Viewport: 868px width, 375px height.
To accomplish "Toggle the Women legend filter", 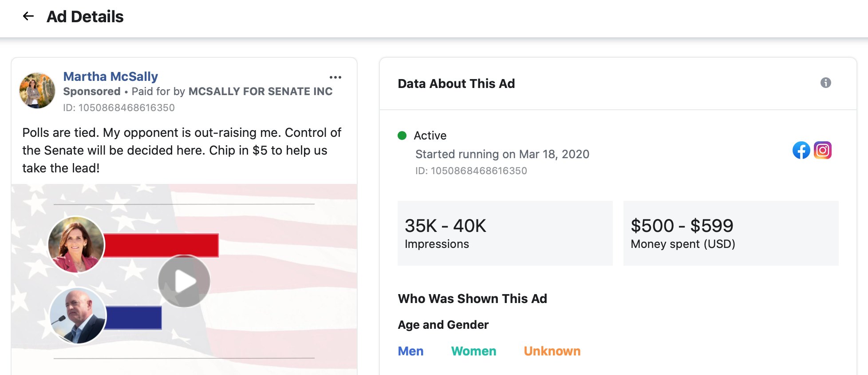I will pyautogui.click(x=473, y=351).
